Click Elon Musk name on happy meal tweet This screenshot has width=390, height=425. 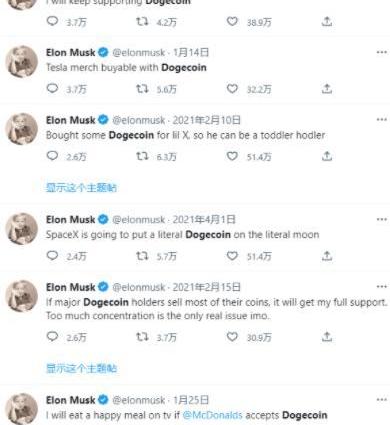click(71, 400)
